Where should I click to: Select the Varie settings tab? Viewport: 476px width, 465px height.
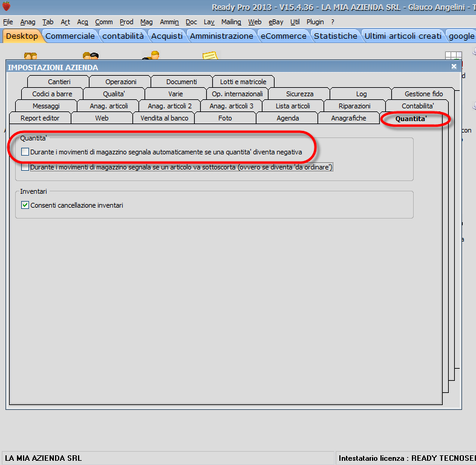(175, 94)
